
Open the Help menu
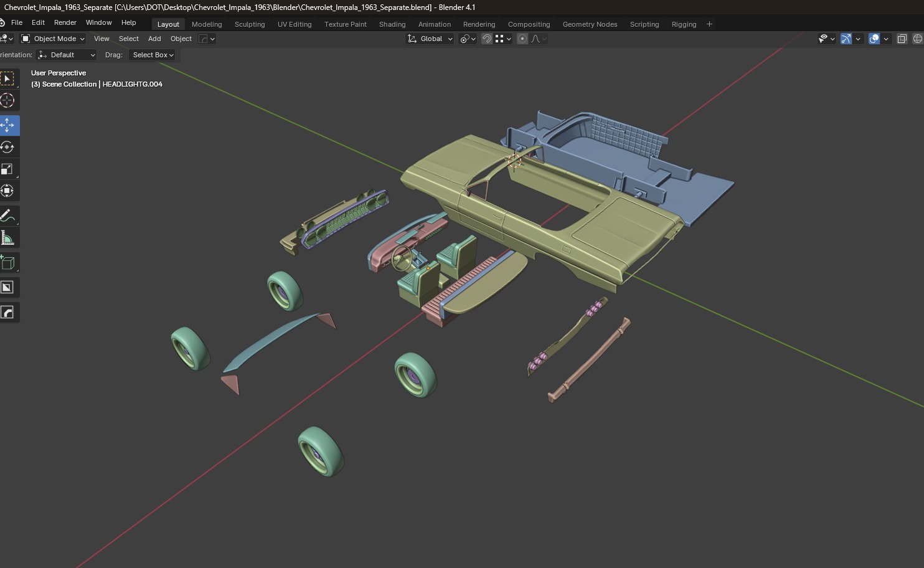point(129,22)
